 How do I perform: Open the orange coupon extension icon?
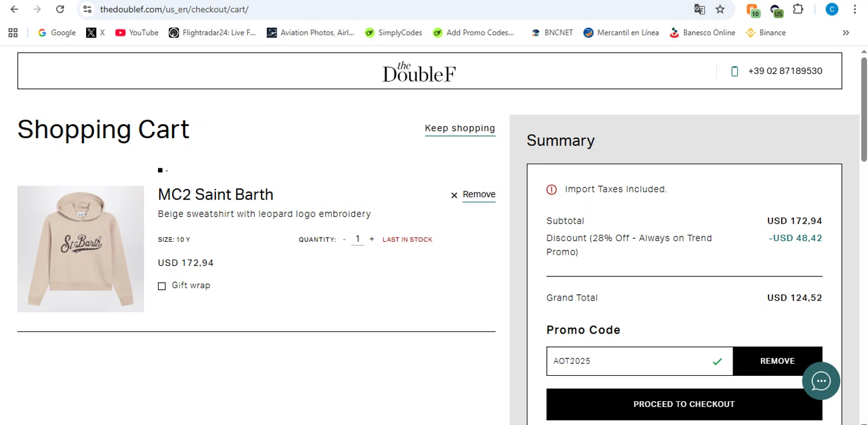coord(752,10)
